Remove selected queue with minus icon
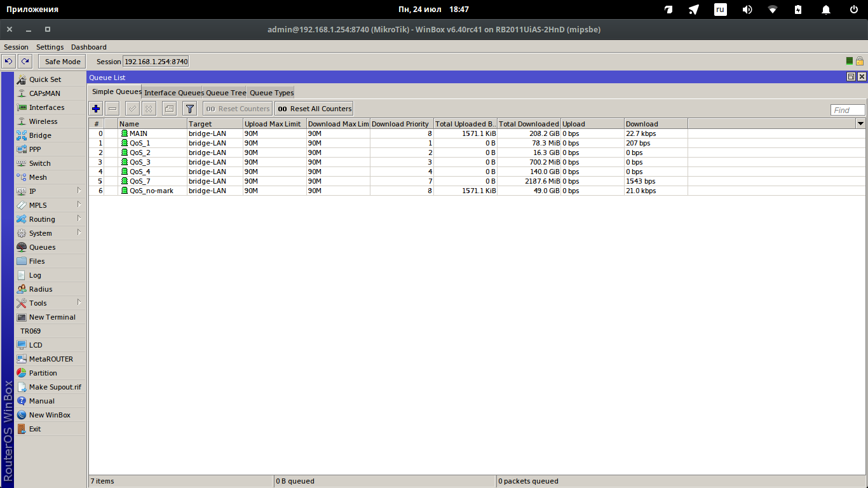The width and height of the screenshot is (868, 488). click(112, 109)
